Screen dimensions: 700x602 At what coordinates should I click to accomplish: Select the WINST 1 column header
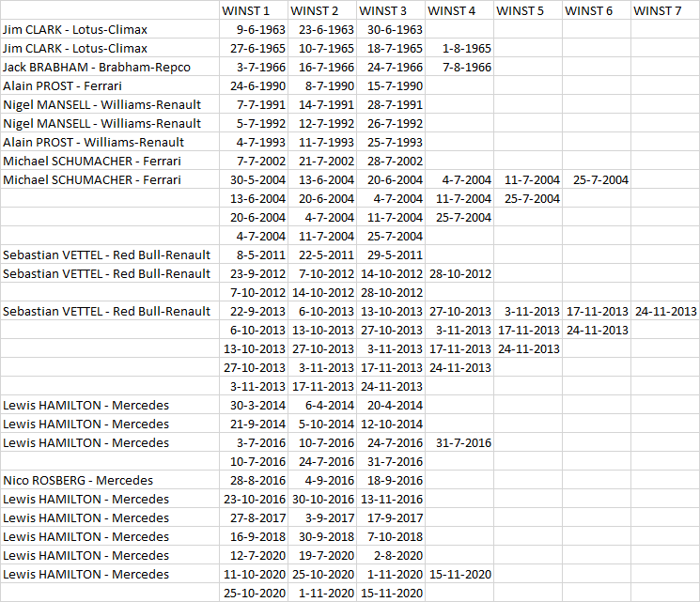click(254, 10)
